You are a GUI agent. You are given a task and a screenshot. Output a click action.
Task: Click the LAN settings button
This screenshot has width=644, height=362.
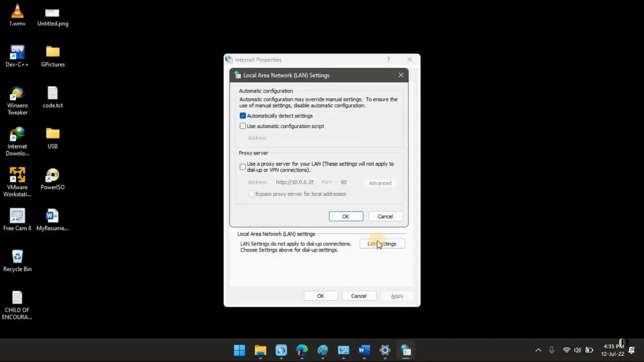(382, 243)
